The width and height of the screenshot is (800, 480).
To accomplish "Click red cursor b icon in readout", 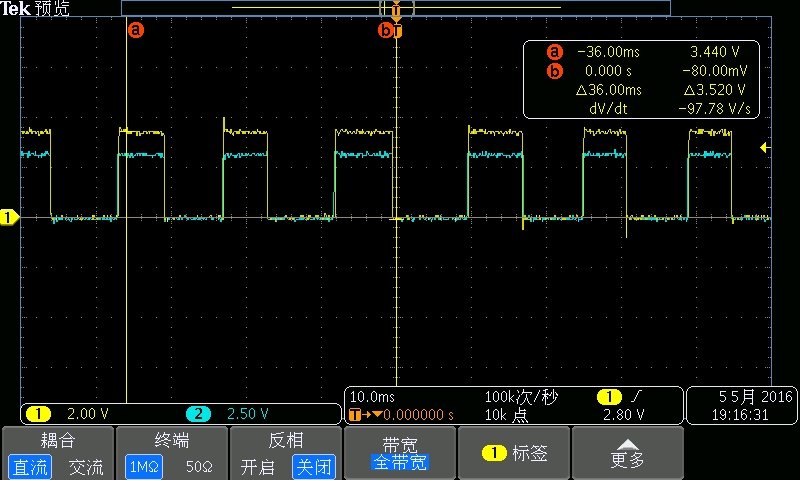I will (555, 70).
